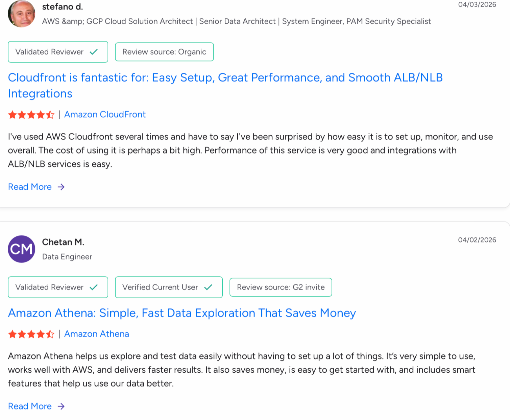Open the CloudFront review title headline
Screen dimensions: 511x420
(x=225, y=86)
